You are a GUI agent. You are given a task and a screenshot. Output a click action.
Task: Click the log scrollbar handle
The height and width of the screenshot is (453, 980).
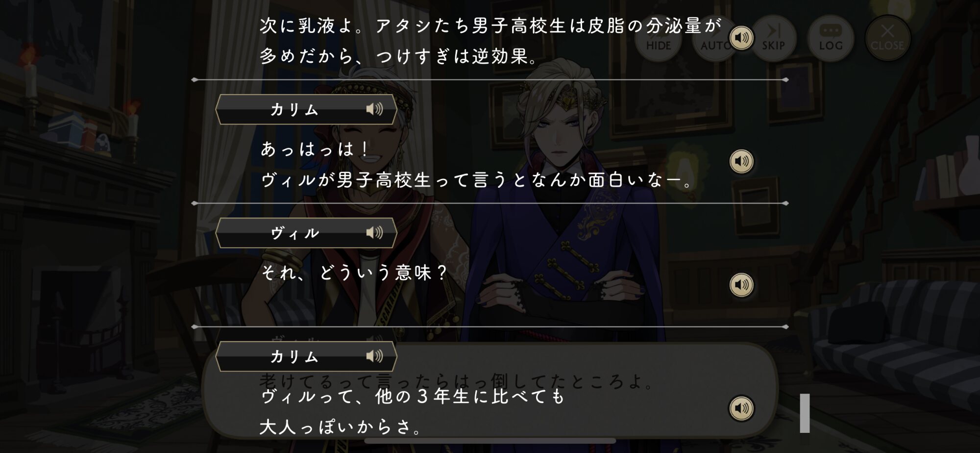tap(805, 413)
